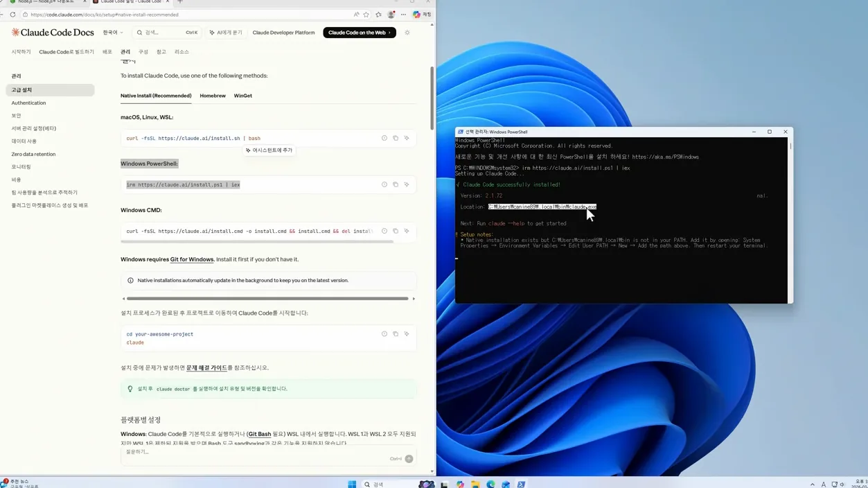Click the Claude Code Docs logo
This screenshot has height=488, width=868.
tap(53, 33)
